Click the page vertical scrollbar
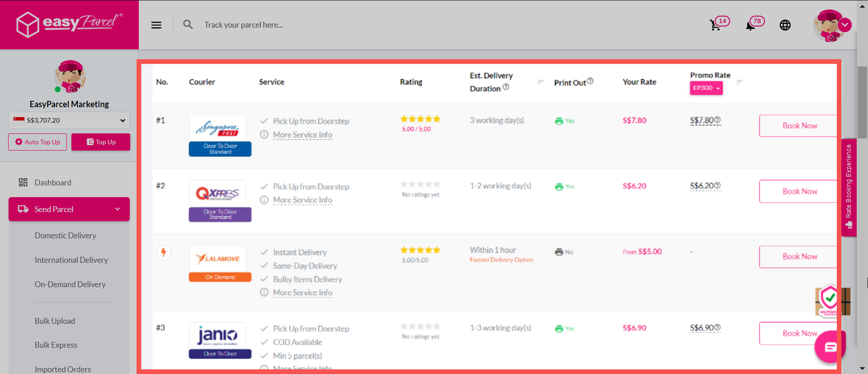The width and height of the screenshot is (868, 374). point(863,102)
